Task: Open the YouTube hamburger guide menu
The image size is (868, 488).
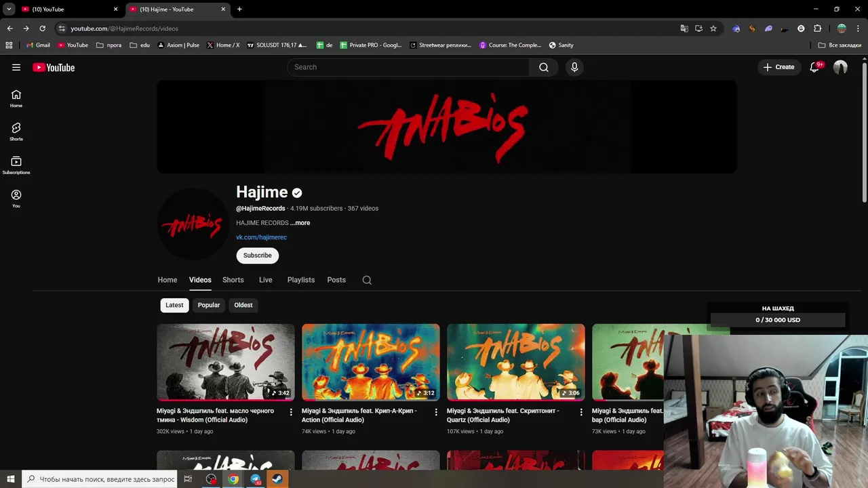Action: (x=16, y=67)
